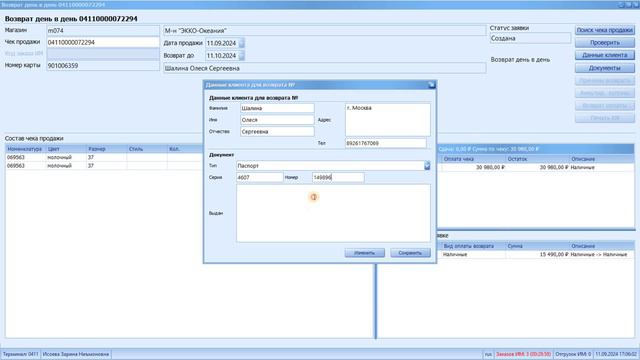
Task: Click the 'Адрес' box with г. Москва
Action: [x=388, y=120]
